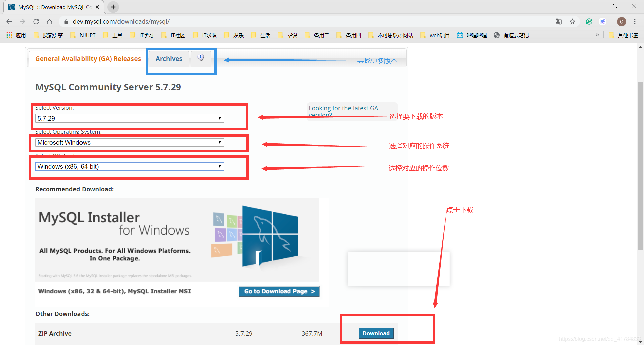The image size is (644, 345).
Task: Open the browser home page
Action: coord(49,22)
